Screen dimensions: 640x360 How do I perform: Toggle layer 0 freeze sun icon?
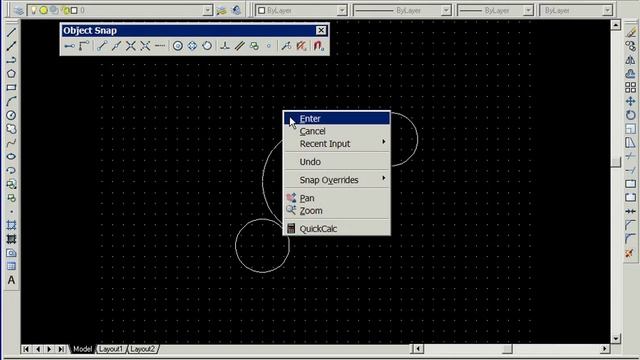(43, 10)
